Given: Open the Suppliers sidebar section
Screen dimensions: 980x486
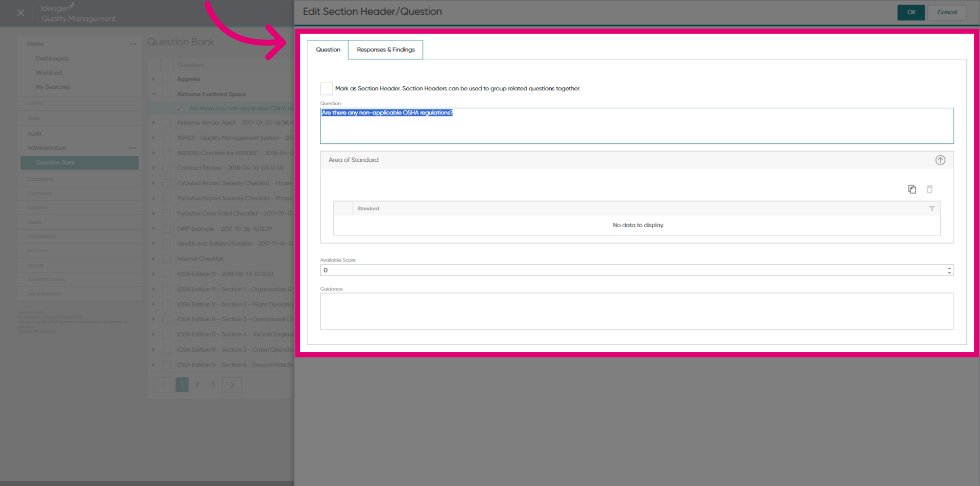Looking at the screenshot, I should click(38, 208).
